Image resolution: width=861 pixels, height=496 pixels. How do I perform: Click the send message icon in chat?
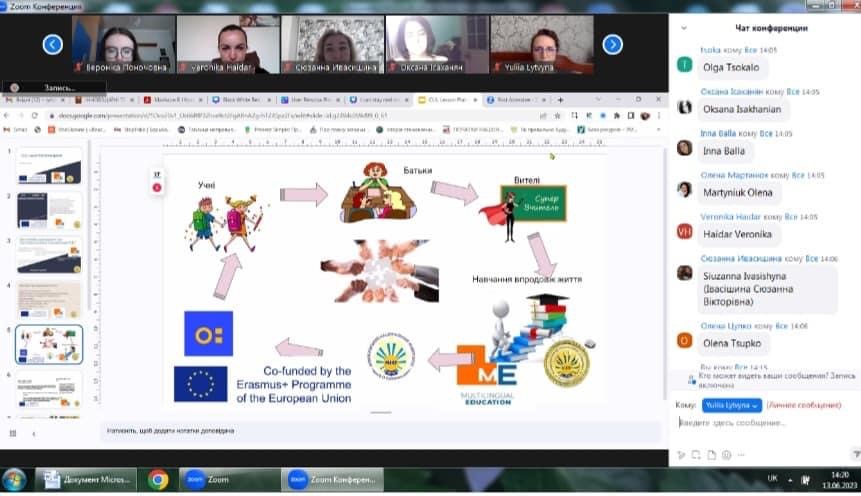coord(856,454)
